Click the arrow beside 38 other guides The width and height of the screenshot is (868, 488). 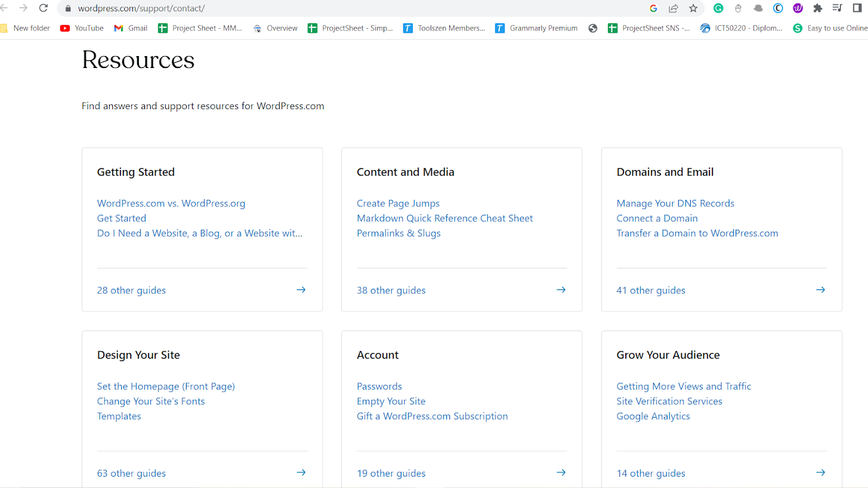[561, 290]
